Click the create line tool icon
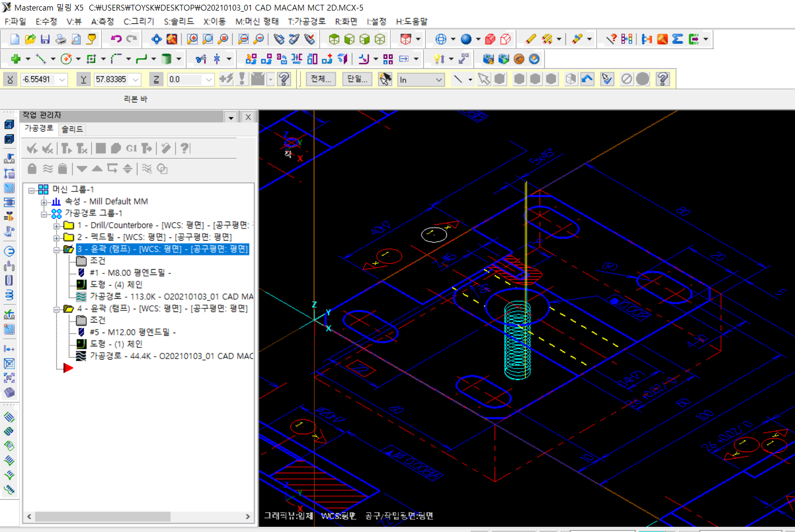The image size is (795, 532). (41, 59)
